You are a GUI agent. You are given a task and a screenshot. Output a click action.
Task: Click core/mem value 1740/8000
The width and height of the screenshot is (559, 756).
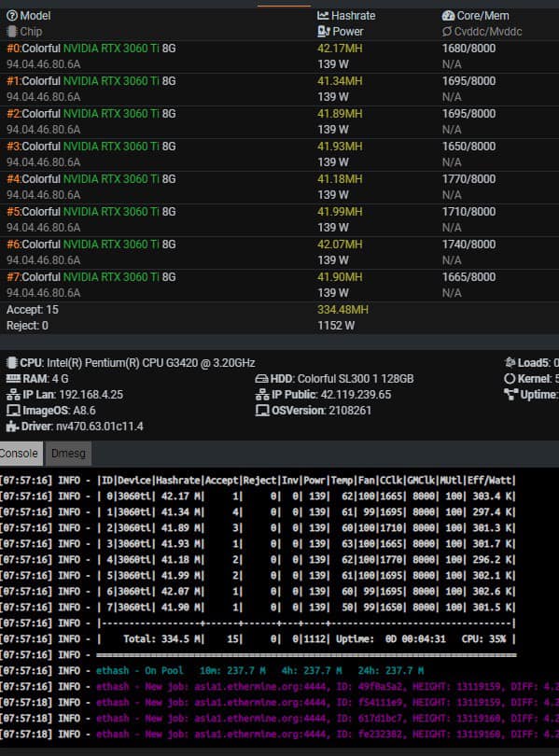coord(468,245)
